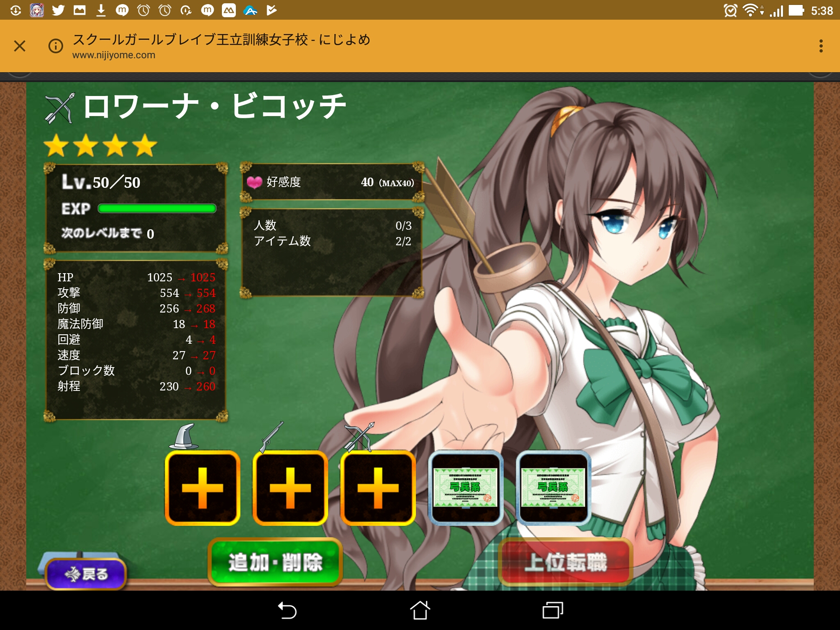Tap the pink heart 好感度 icon
840x630 pixels.
(x=254, y=182)
